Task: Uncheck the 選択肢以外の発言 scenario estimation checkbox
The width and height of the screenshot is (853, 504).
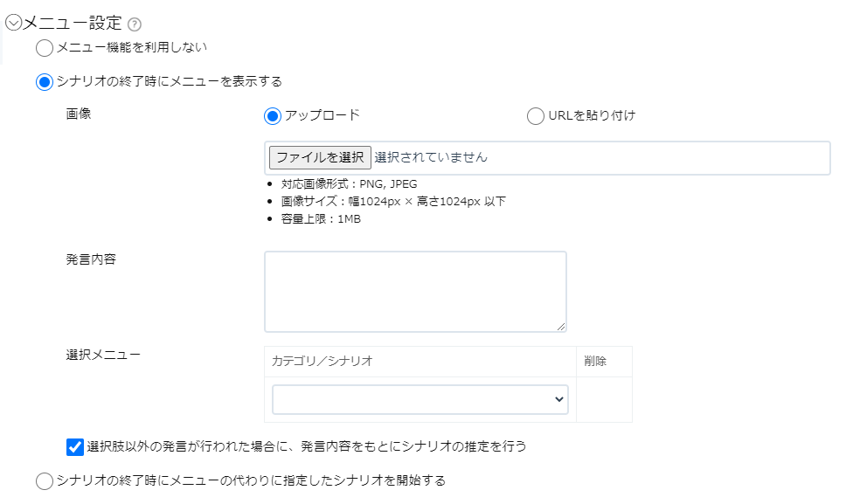Action: point(75,447)
